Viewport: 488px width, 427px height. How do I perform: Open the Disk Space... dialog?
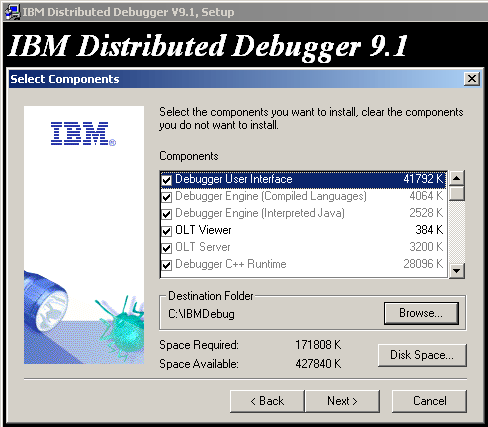click(422, 355)
